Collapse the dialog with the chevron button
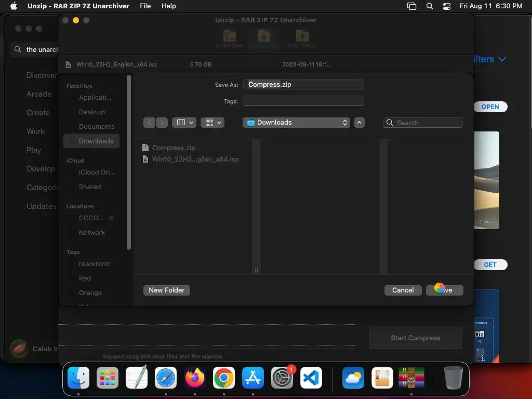This screenshot has height=399, width=532. [x=360, y=123]
